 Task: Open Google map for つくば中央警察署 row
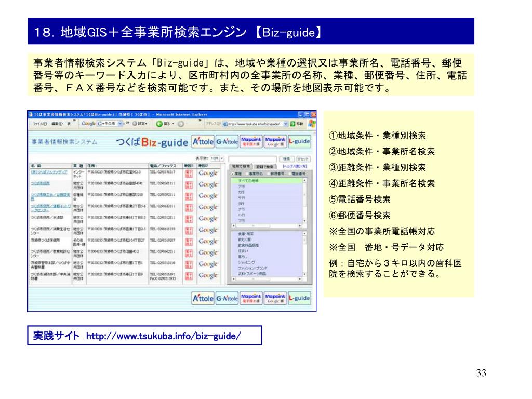(x=208, y=264)
